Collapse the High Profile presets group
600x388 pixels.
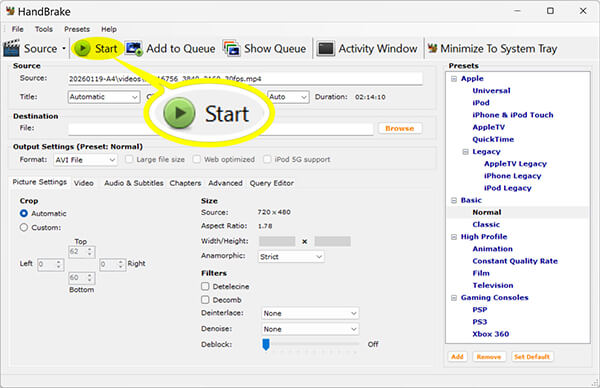pos(454,237)
